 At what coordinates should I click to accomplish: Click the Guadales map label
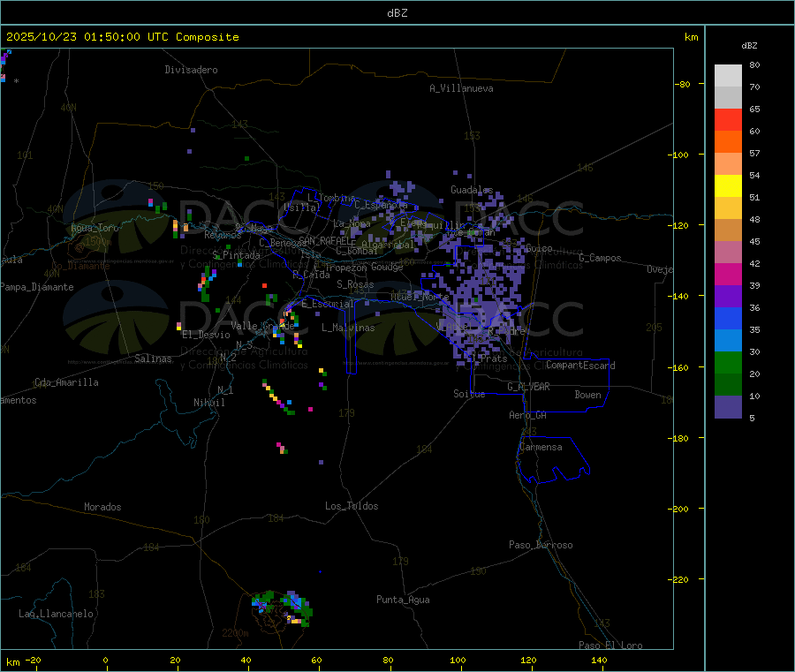472,190
